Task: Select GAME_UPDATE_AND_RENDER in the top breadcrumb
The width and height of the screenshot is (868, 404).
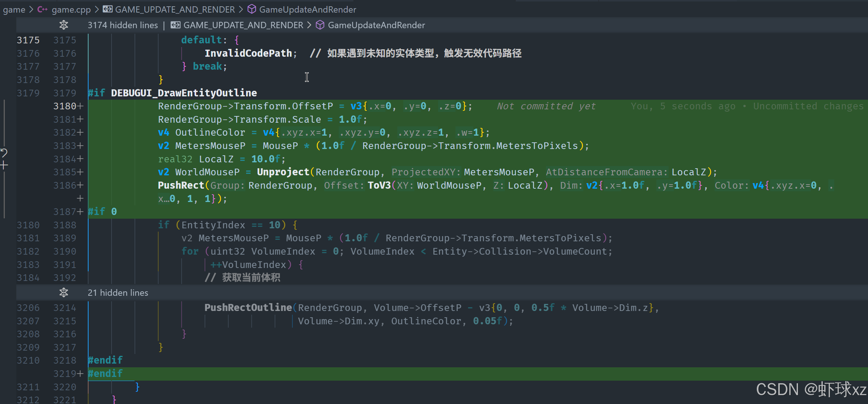Action: [x=175, y=9]
